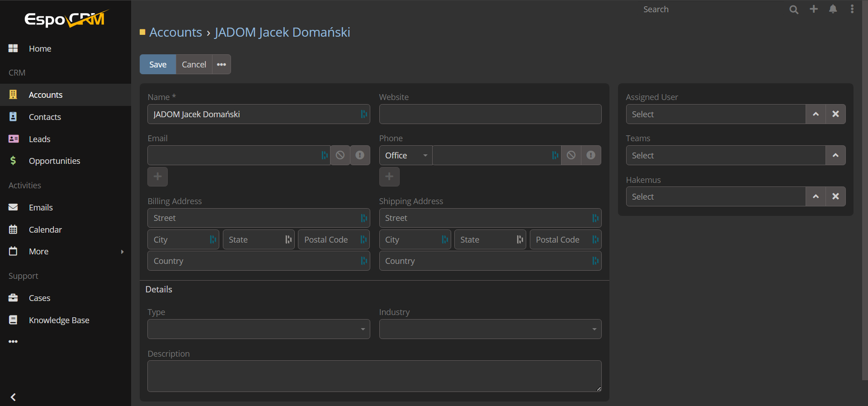Clear the Hakemus field selection

click(x=835, y=196)
